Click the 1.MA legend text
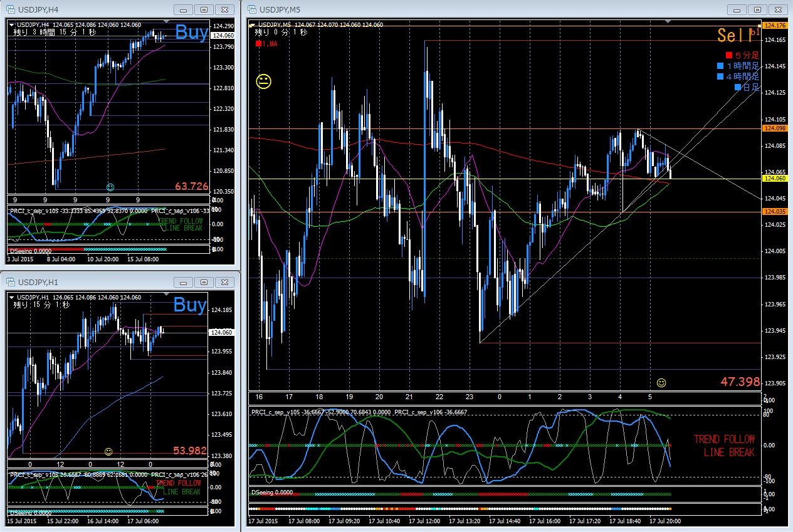This screenshot has width=793, height=532. [x=270, y=44]
